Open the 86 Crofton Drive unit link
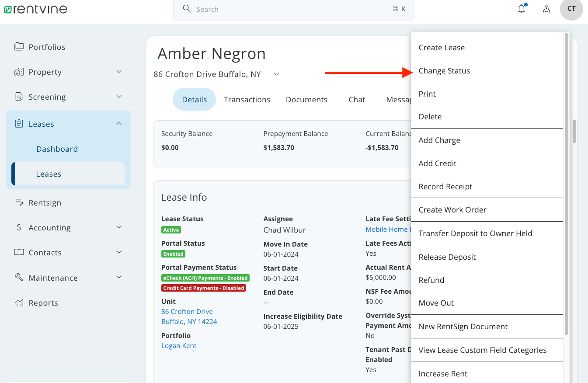The height and width of the screenshot is (383, 588). [x=187, y=311]
